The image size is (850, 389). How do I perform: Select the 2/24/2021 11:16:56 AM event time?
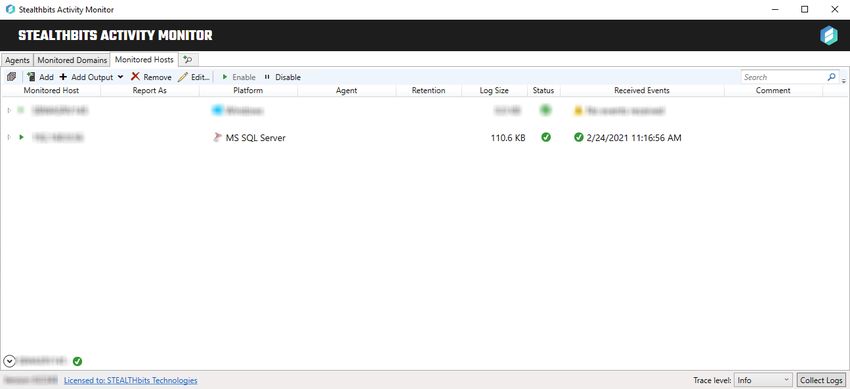634,138
